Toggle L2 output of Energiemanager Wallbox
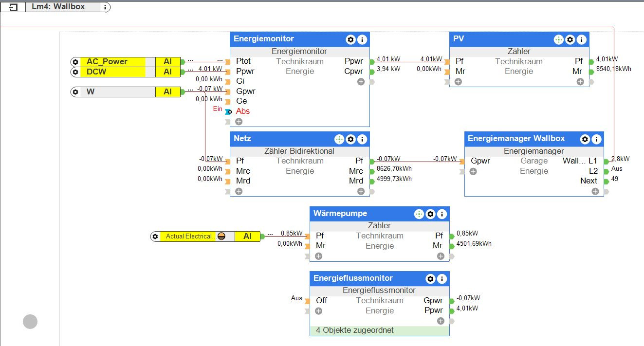Screen dimensions: 644x346 point(606,171)
